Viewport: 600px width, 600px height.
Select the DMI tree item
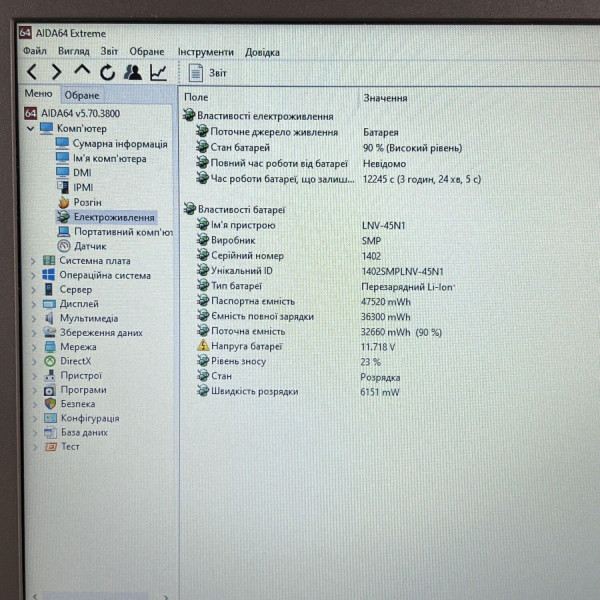pos(82,173)
